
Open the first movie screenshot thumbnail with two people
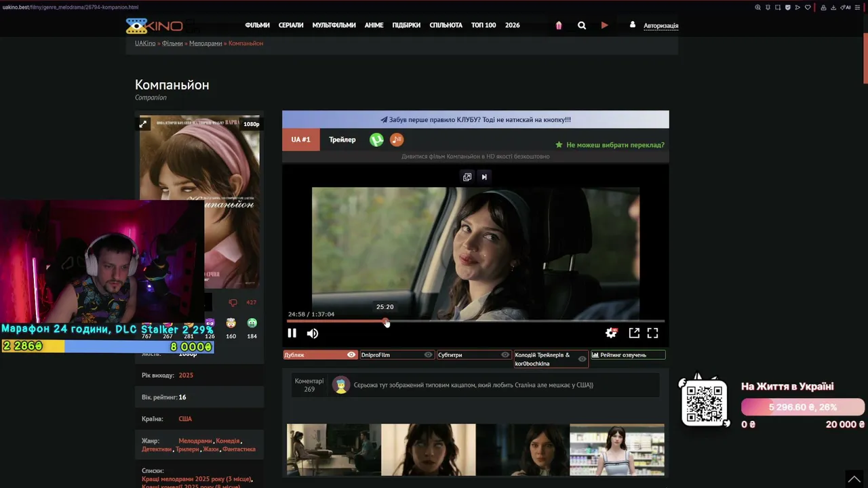334,450
